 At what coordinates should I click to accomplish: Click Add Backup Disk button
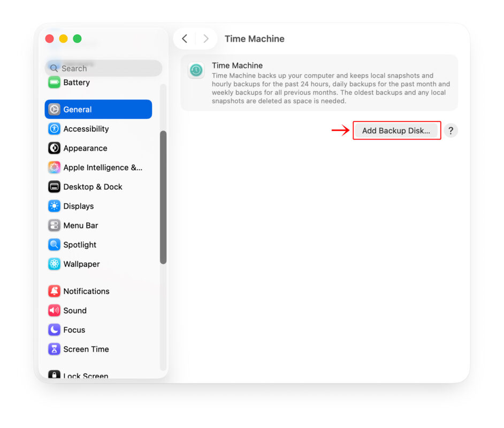point(396,131)
